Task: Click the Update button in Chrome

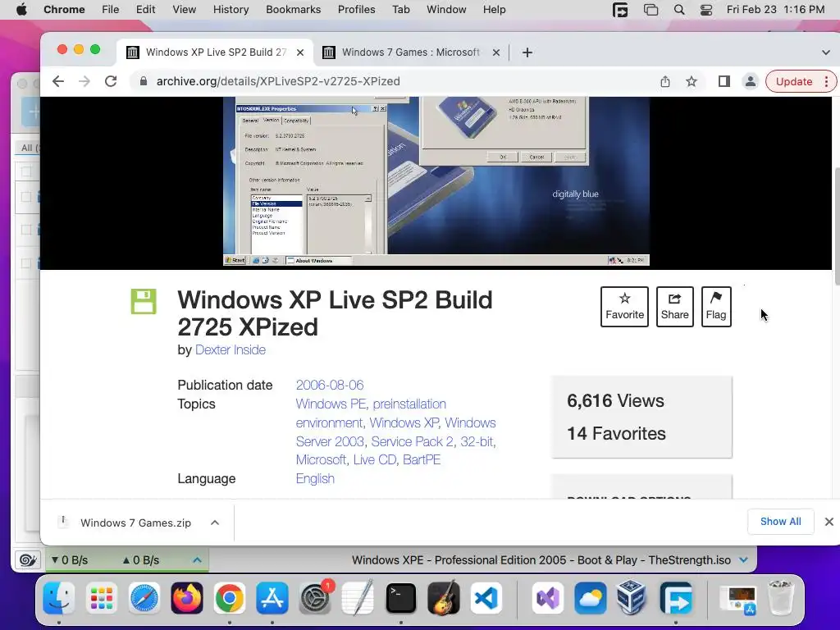Action: (793, 81)
